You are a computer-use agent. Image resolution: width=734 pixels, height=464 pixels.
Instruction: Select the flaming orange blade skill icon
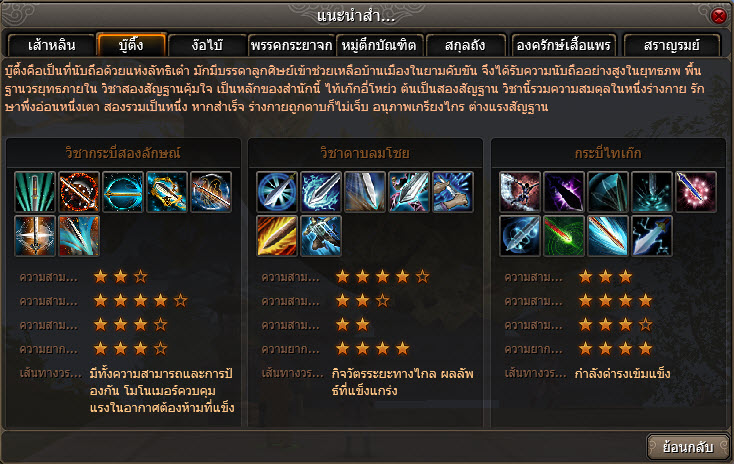[277, 236]
